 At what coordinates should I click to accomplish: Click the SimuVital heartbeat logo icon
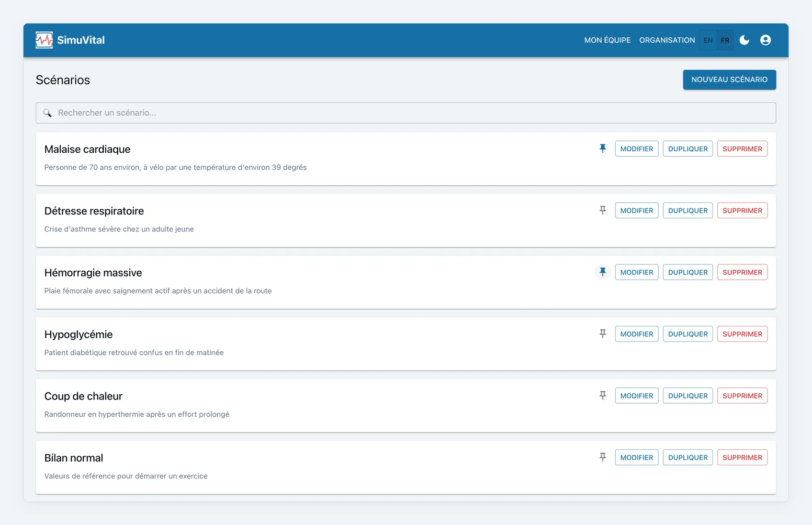[44, 40]
